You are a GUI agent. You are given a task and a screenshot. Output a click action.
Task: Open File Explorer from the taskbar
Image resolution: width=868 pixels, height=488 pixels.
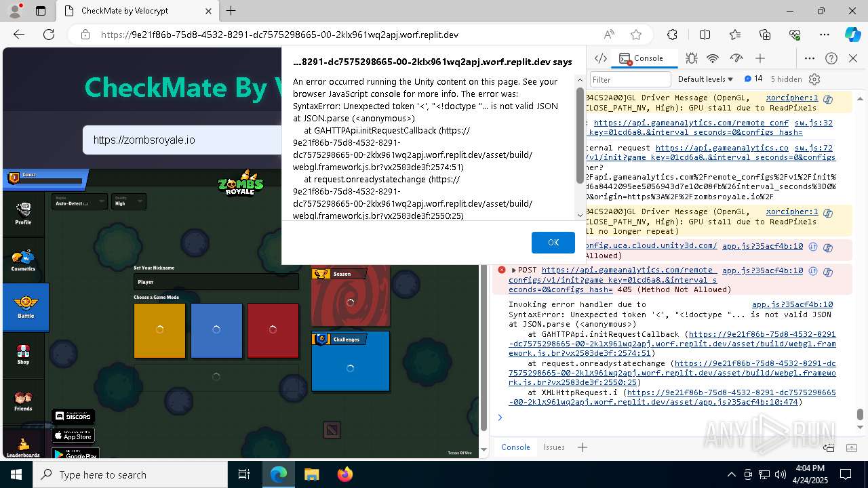point(311,474)
